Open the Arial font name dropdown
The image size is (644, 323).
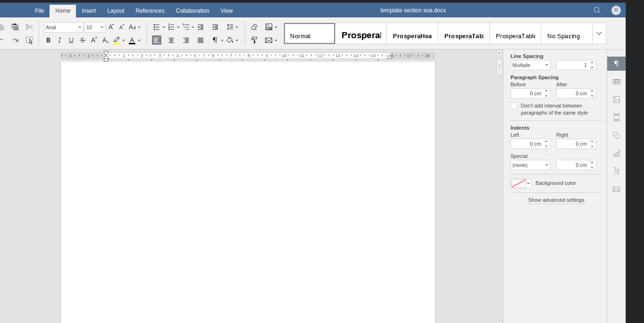tap(79, 27)
